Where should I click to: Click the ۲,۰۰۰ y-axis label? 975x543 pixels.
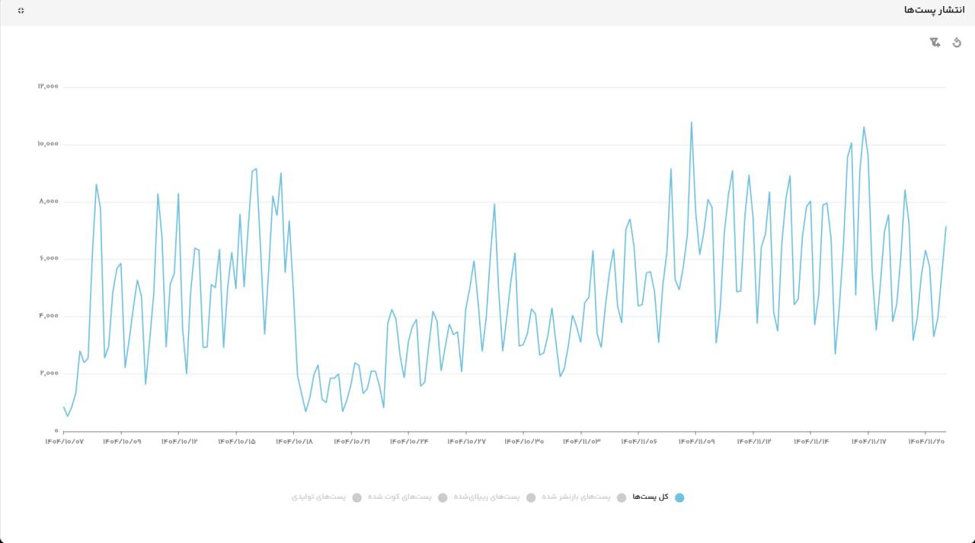pyautogui.click(x=49, y=373)
